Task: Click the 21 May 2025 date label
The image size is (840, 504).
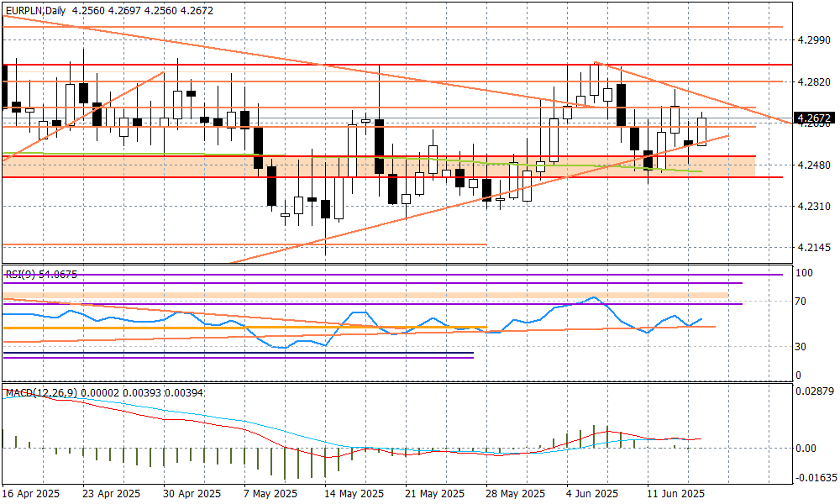Action: point(435,493)
